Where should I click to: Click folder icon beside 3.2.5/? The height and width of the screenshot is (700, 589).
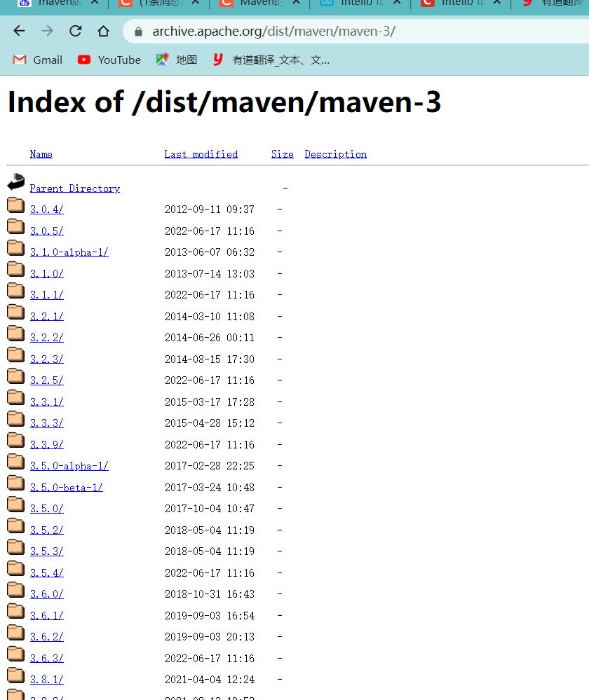[x=16, y=376]
